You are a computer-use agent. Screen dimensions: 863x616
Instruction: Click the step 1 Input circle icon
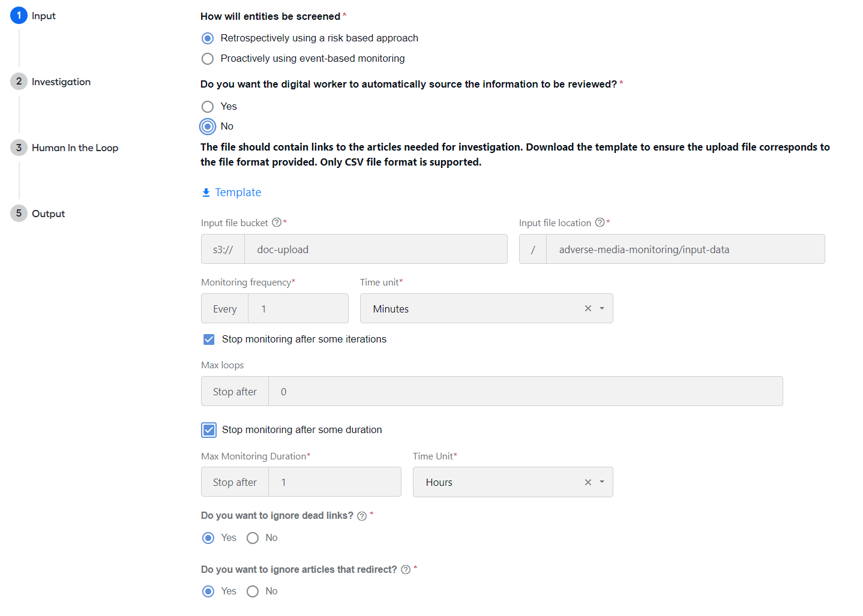[19, 16]
